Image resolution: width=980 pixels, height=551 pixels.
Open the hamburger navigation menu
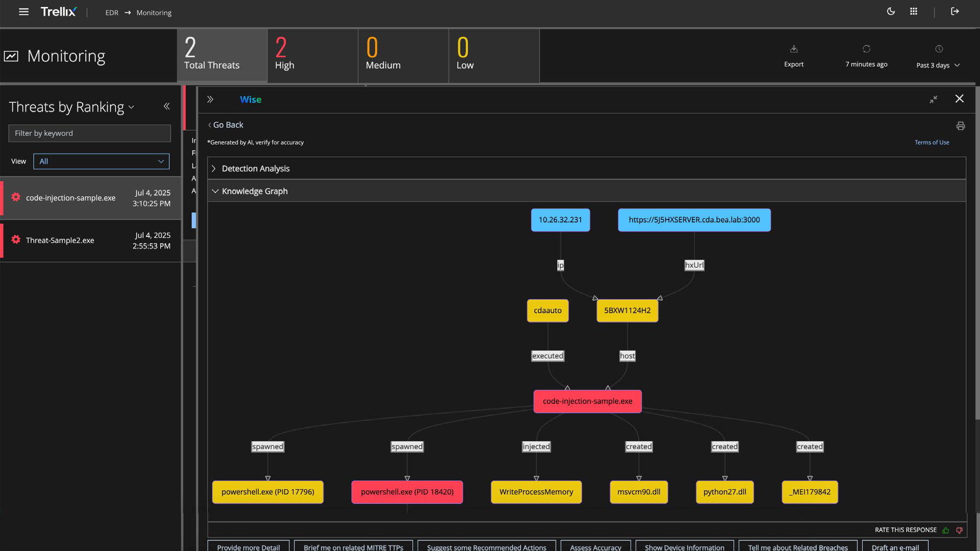(x=24, y=12)
